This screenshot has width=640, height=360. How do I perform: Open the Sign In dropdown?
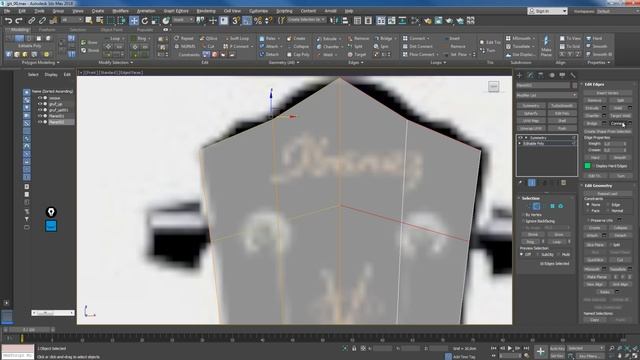coord(547,11)
